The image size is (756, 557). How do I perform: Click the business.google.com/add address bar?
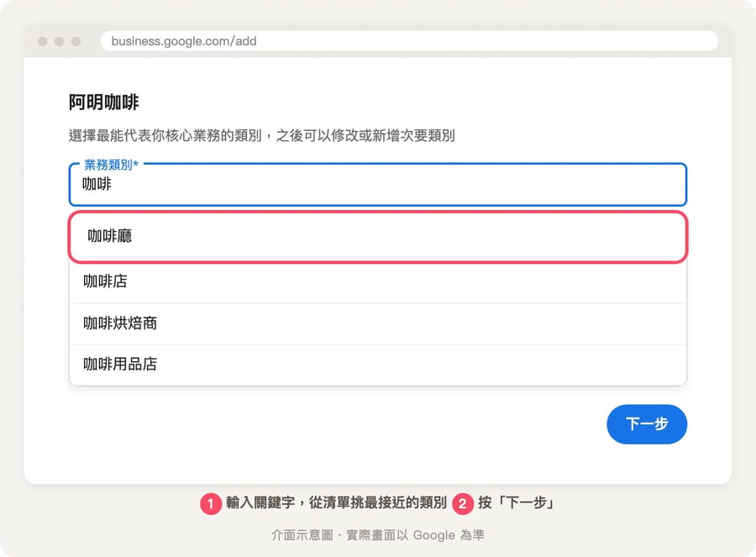(409, 41)
